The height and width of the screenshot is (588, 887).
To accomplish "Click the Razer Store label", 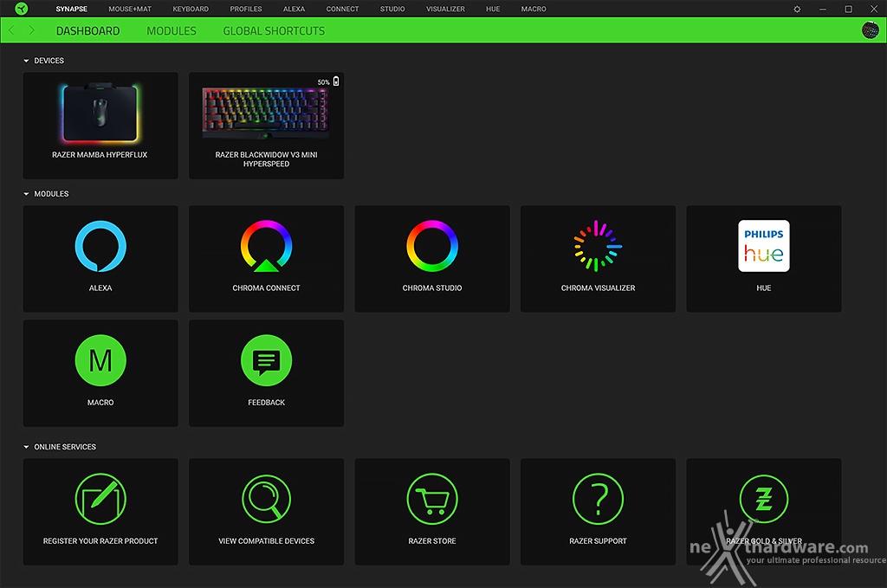I will (432, 541).
